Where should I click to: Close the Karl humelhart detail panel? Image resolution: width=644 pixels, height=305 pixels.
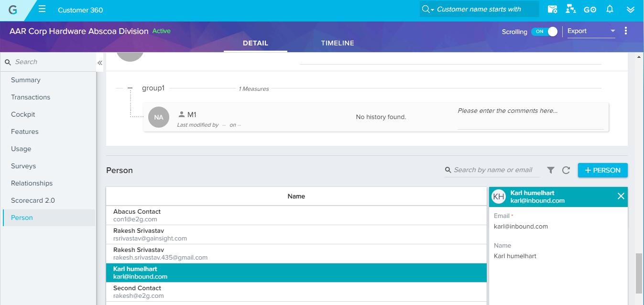tap(621, 196)
